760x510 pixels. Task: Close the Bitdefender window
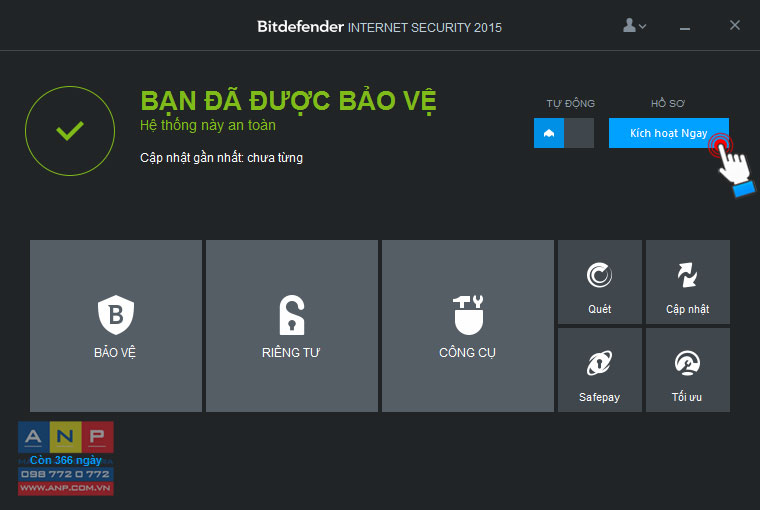[x=735, y=25]
